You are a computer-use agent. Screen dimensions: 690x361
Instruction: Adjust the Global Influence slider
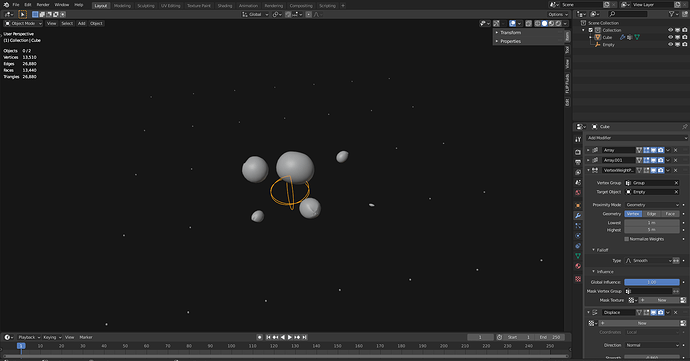[652, 282]
